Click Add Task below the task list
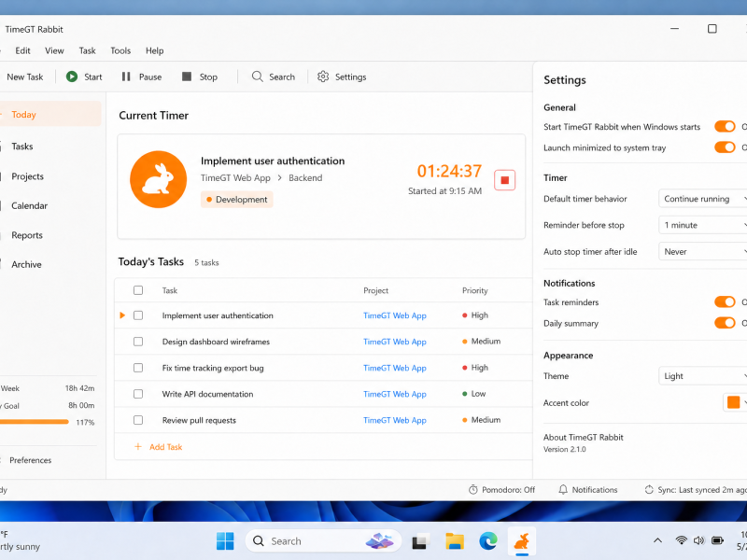This screenshot has width=747, height=560. pyautogui.click(x=166, y=447)
